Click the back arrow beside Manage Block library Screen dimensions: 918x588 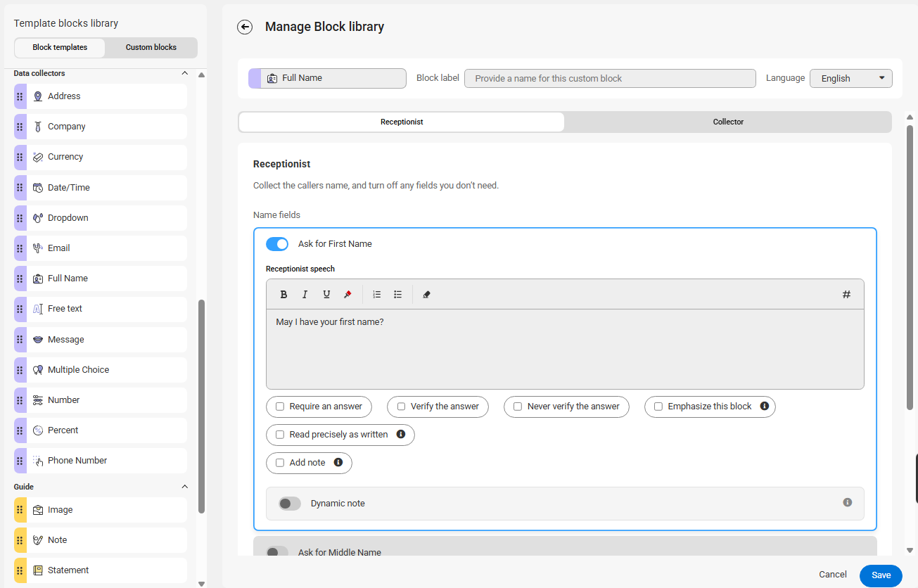tap(245, 27)
